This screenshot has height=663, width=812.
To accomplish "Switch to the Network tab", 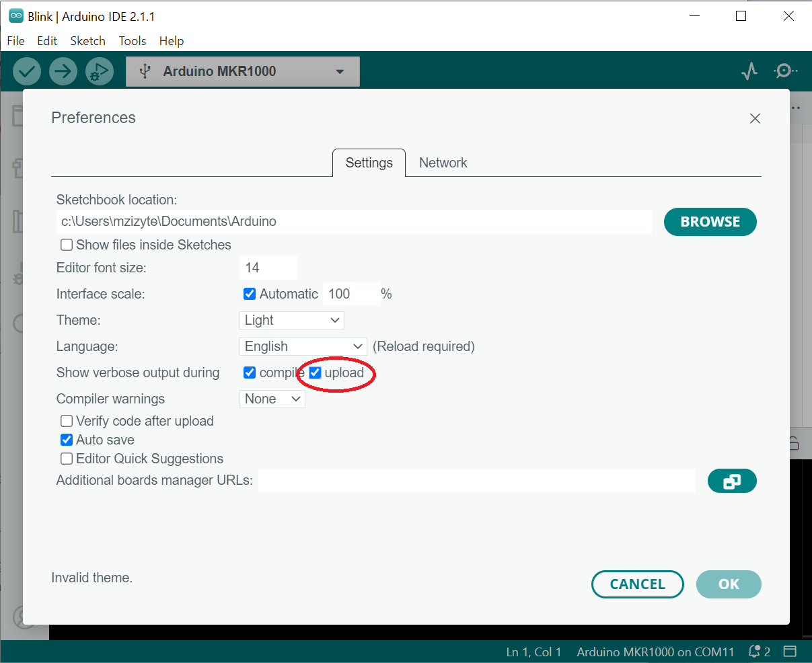I will [443, 163].
